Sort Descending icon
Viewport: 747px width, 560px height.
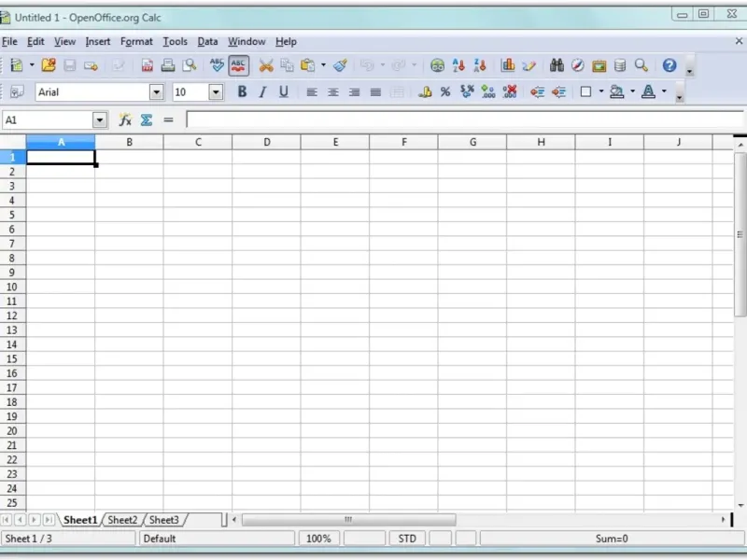tap(480, 65)
